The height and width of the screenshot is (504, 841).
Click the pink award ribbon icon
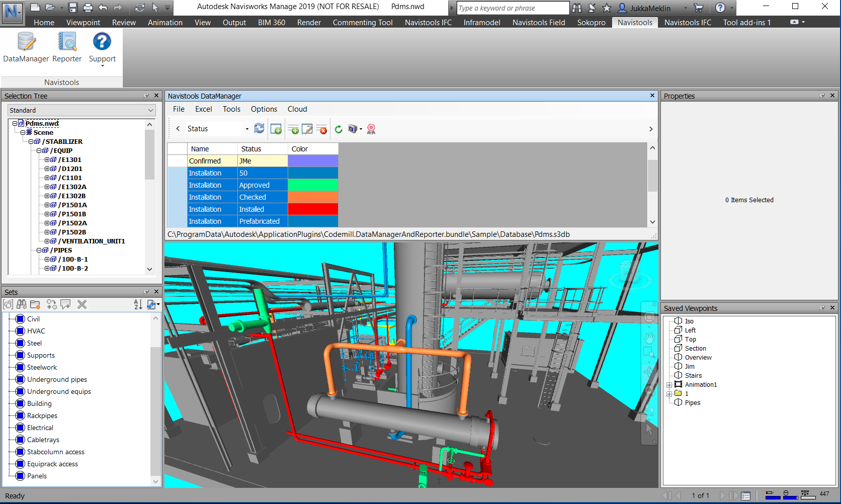[x=371, y=129]
